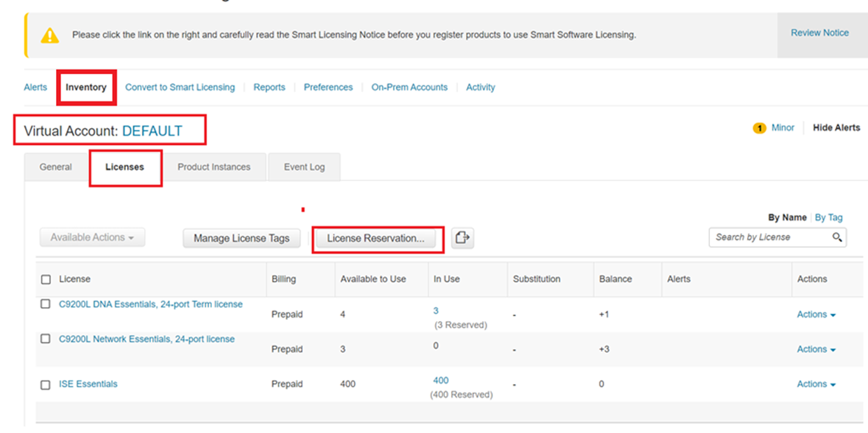The height and width of the screenshot is (433, 868).
Task: Click the Substitution column header
Action: (x=536, y=279)
